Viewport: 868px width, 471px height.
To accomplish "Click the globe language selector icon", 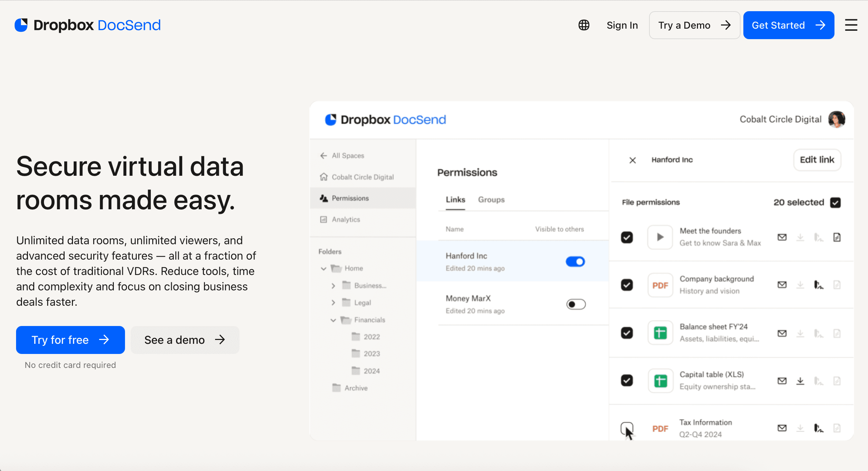I will click(x=584, y=25).
